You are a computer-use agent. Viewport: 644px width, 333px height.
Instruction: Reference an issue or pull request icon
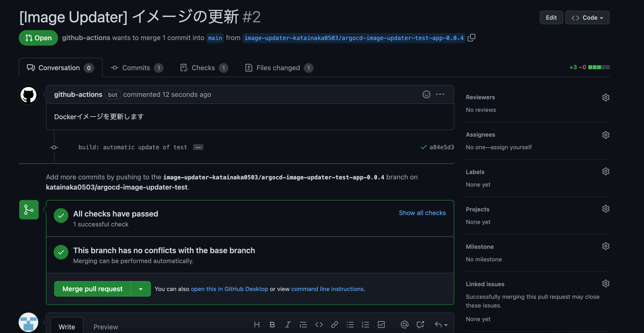420,324
